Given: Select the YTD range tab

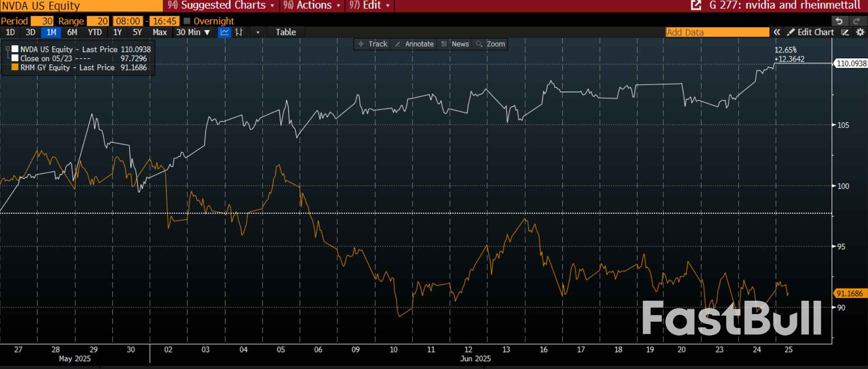Looking at the screenshot, I should pos(95,32).
